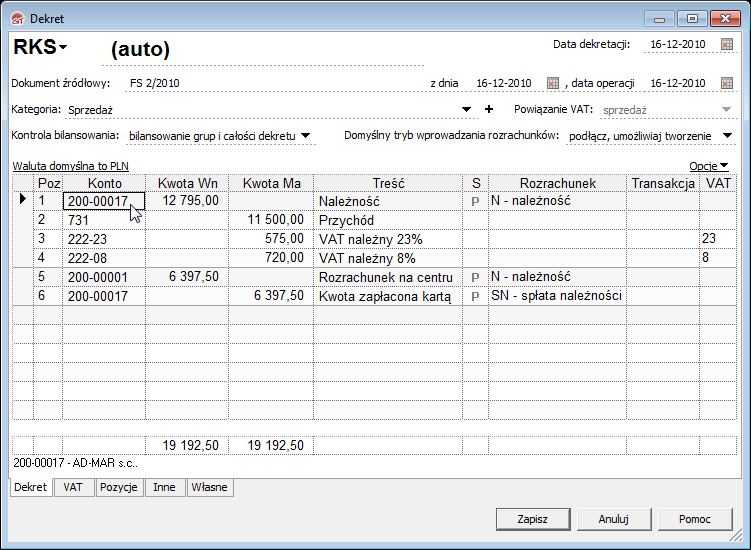Open calendar for data operacji

[x=727, y=83]
